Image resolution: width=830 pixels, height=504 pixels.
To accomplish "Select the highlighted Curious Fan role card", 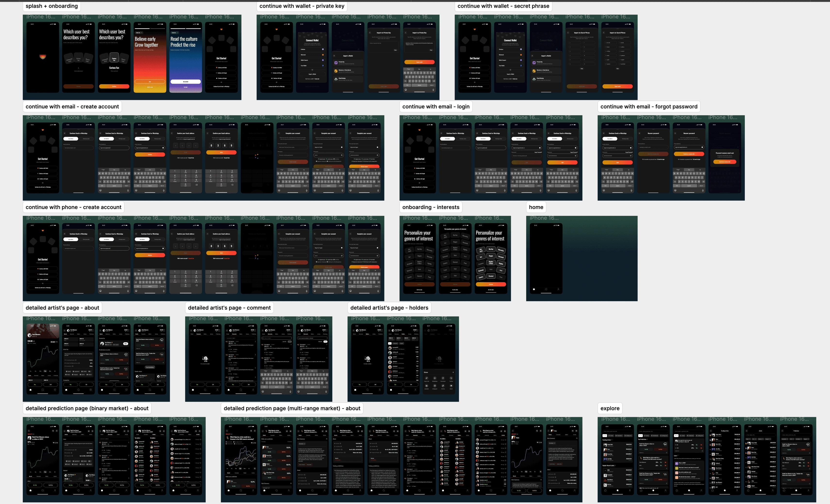I will coord(114,58).
